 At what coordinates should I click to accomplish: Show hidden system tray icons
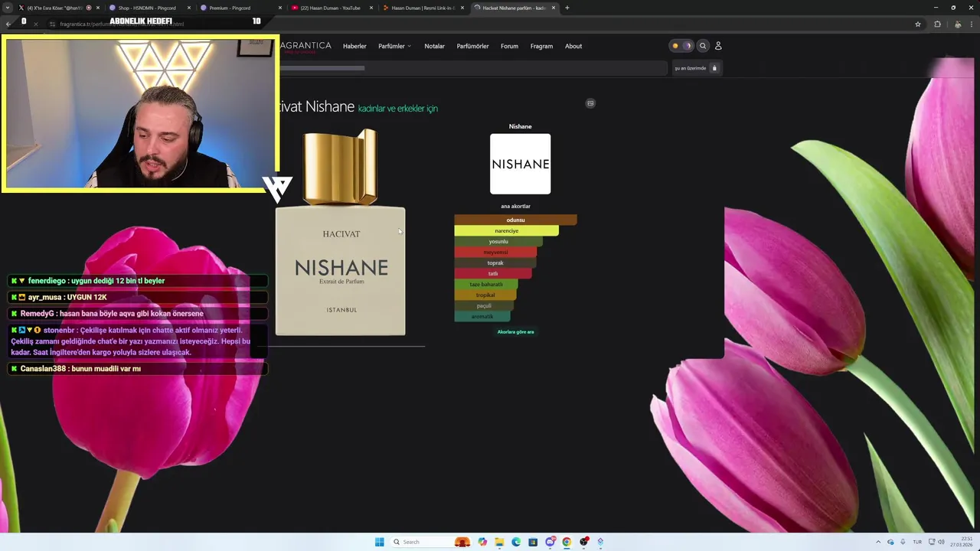click(878, 542)
